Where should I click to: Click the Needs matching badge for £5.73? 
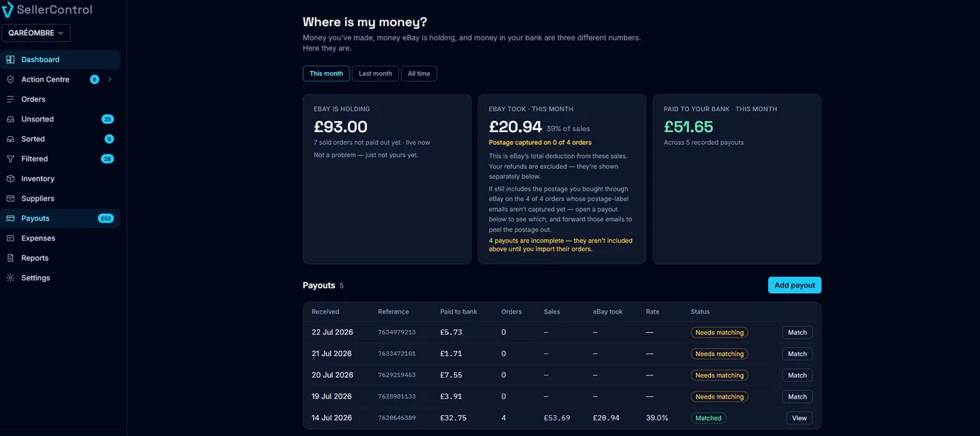click(719, 332)
